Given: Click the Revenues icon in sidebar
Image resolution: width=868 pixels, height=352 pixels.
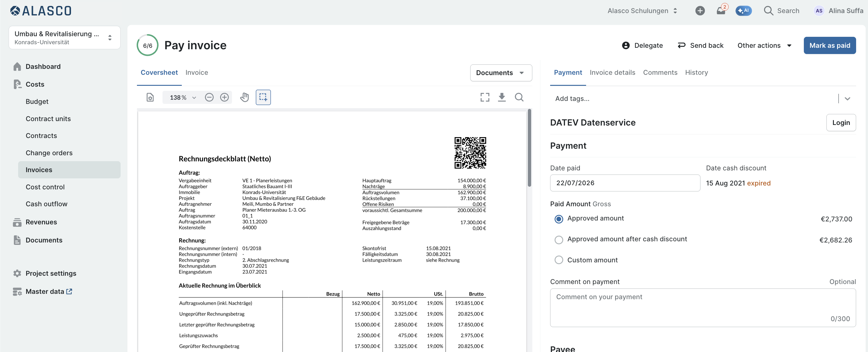Looking at the screenshot, I should (x=17, y=222).
